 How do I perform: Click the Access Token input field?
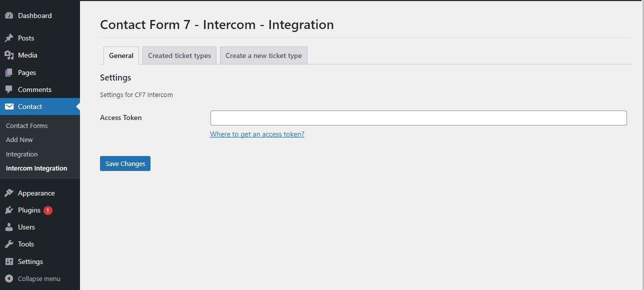418,118
